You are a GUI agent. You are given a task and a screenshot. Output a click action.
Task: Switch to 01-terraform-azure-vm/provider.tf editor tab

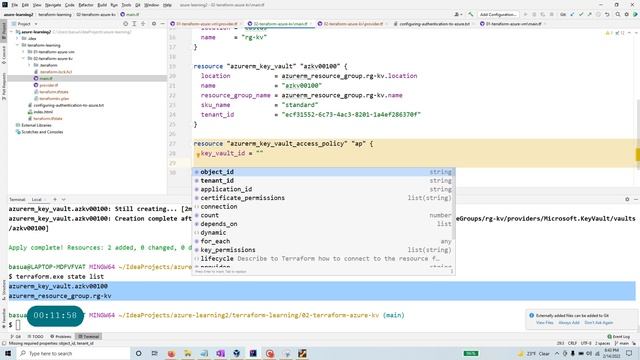[206, 24]
